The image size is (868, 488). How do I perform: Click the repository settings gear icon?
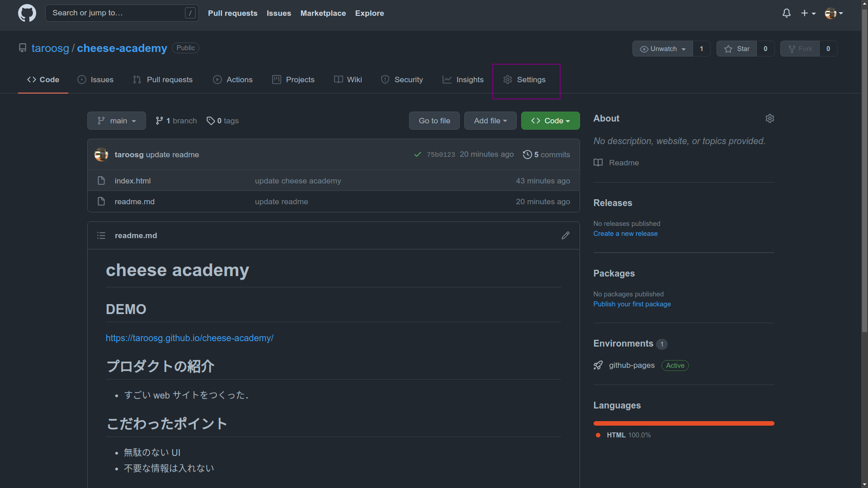tap(507, 79)
